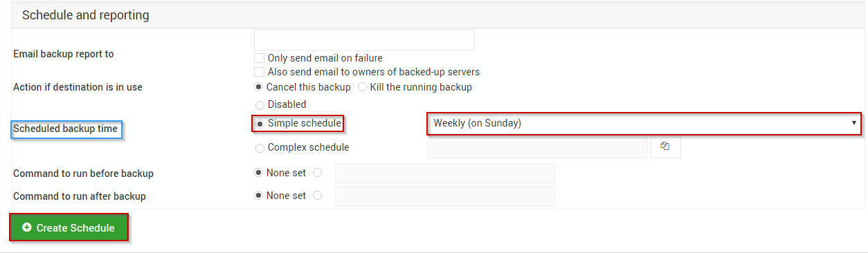This screenshot has width=868, height=253.
Task: Choose custom command radio for before backup
Action: pos(318,173)
